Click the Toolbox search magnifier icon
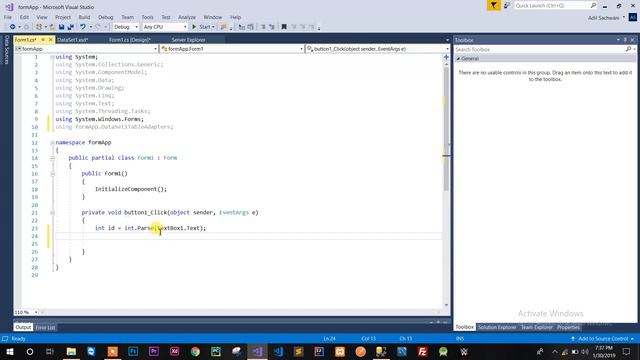Viewport: 640px width, 360px height. click(x=628, y=49)
